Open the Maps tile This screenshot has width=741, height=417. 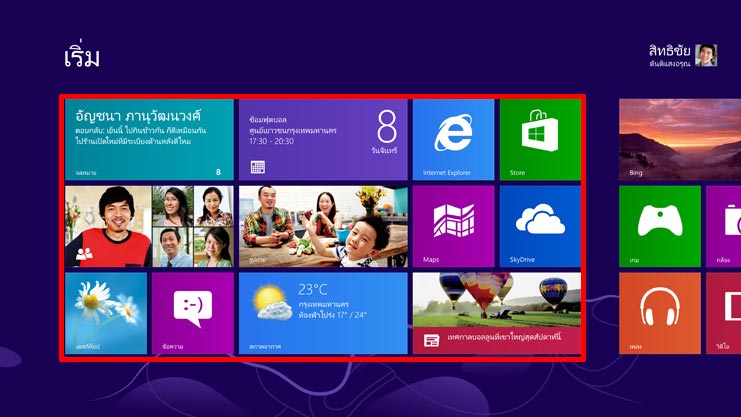click(x=453, y=226)
